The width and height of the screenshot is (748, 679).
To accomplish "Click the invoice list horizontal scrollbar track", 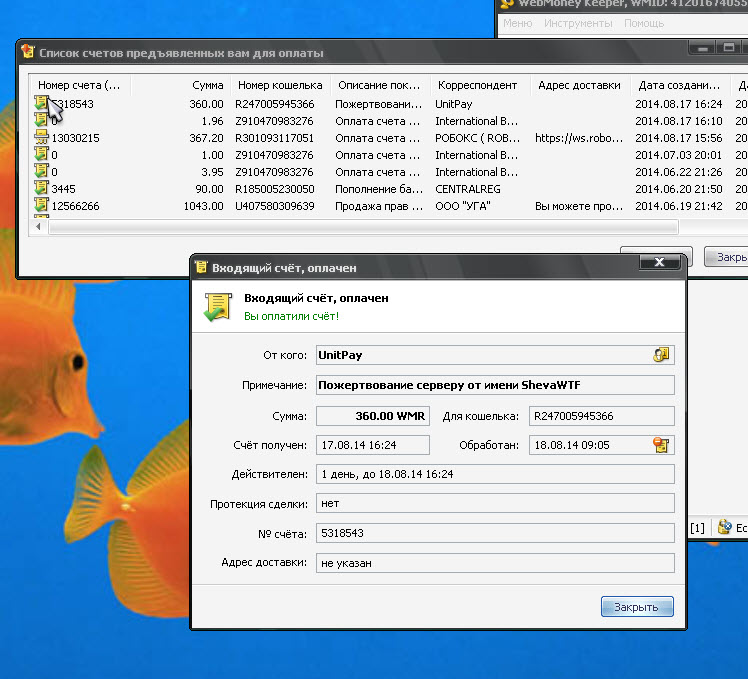I will 363,227.
